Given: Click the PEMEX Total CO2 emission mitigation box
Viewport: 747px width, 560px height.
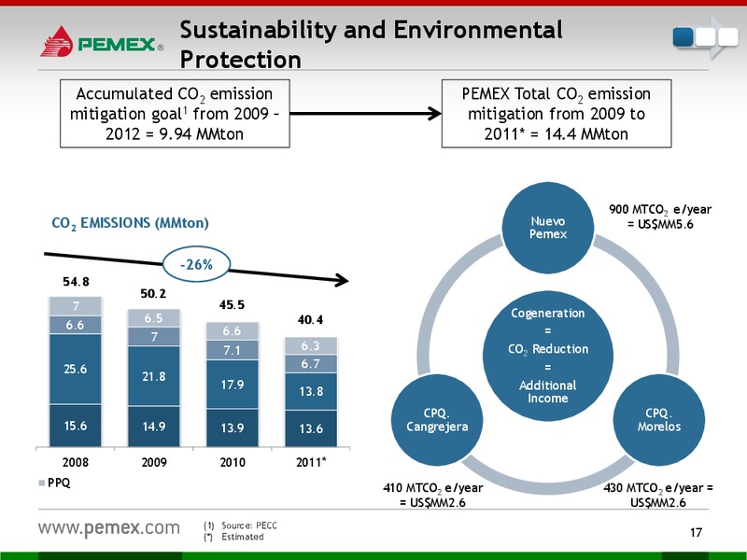Looking at the screenshot, I should 557,113.
